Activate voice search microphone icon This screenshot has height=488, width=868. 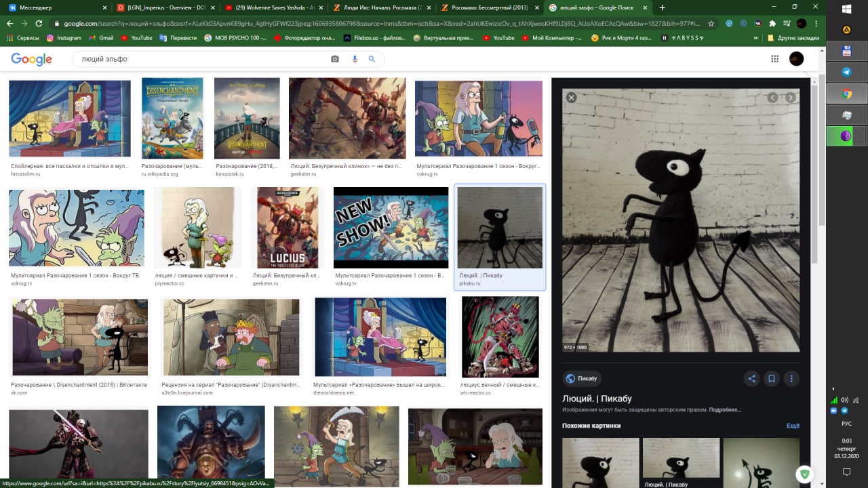click(354, 59)
